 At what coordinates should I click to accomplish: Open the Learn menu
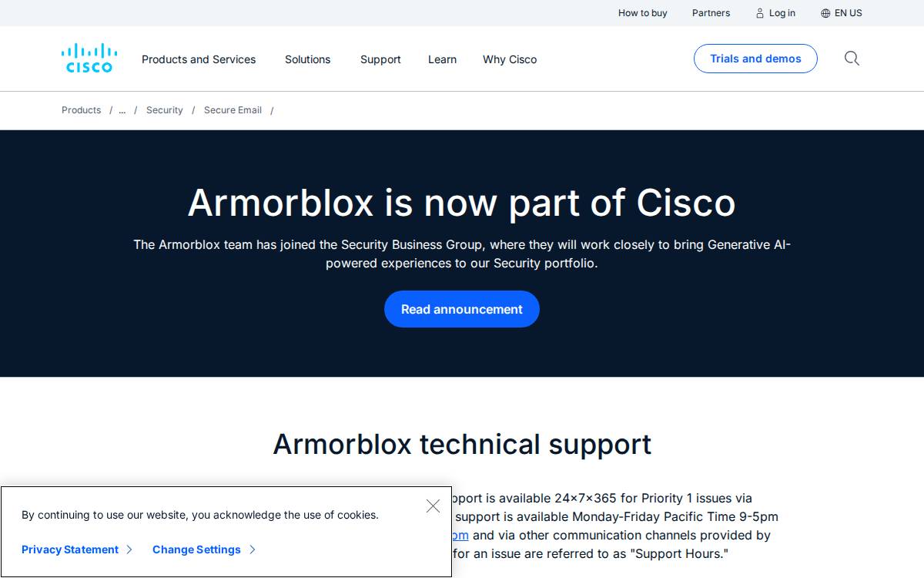442,59
